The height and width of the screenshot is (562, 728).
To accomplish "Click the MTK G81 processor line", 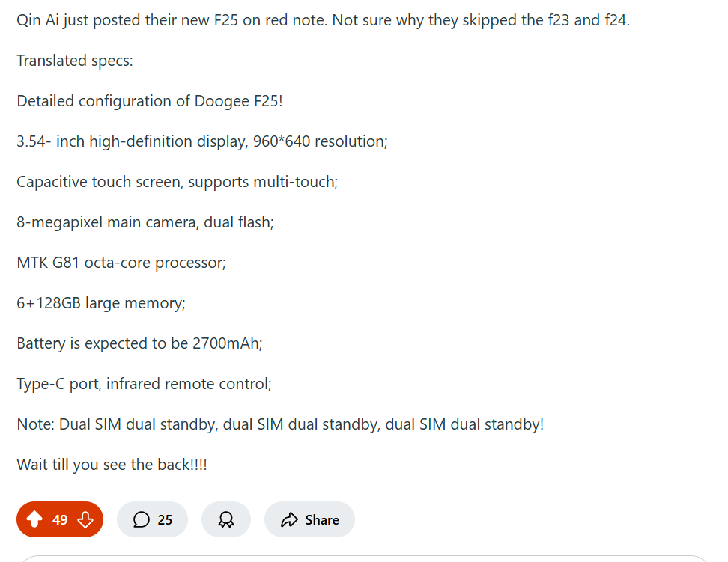I will pyautogui.click(x=121, y=263).
